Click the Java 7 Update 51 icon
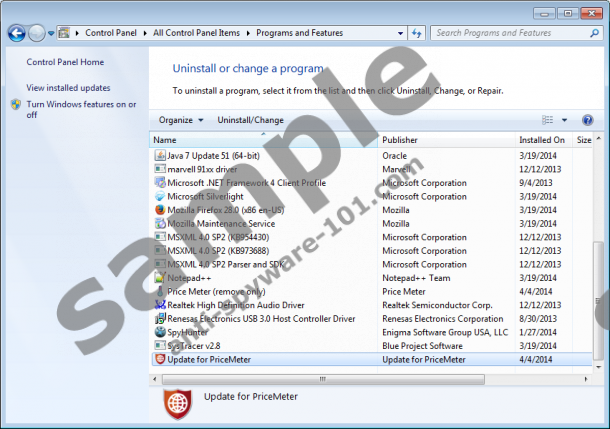610x429 pixels. click(x=159, y=155)
